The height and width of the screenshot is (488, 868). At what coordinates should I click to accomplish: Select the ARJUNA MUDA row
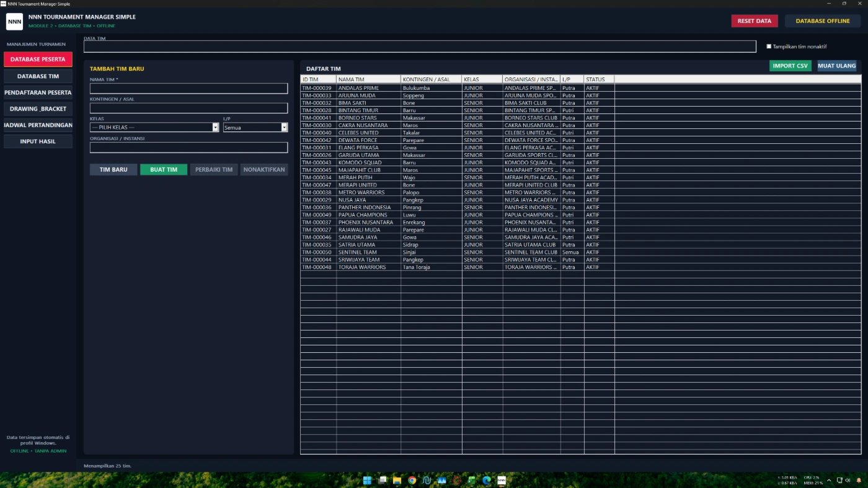(581, 95)
